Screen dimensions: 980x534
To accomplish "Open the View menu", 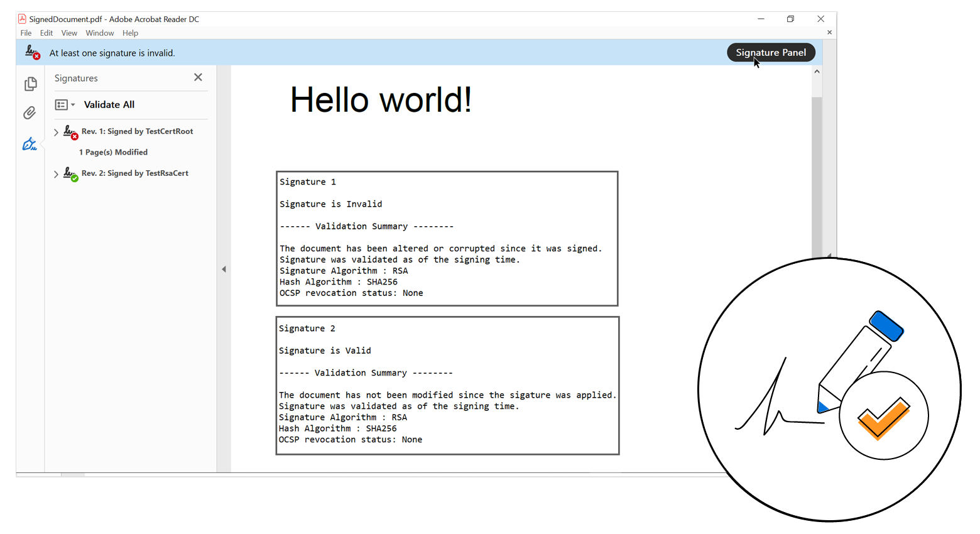I will pos(69,33).
